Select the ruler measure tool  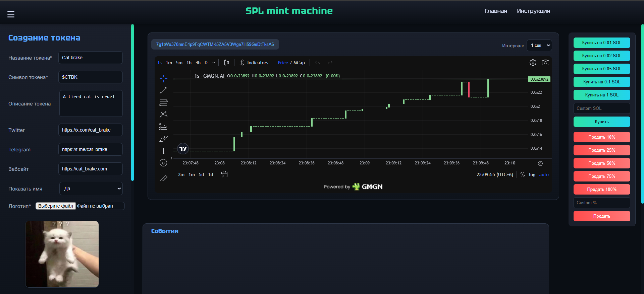163,178
